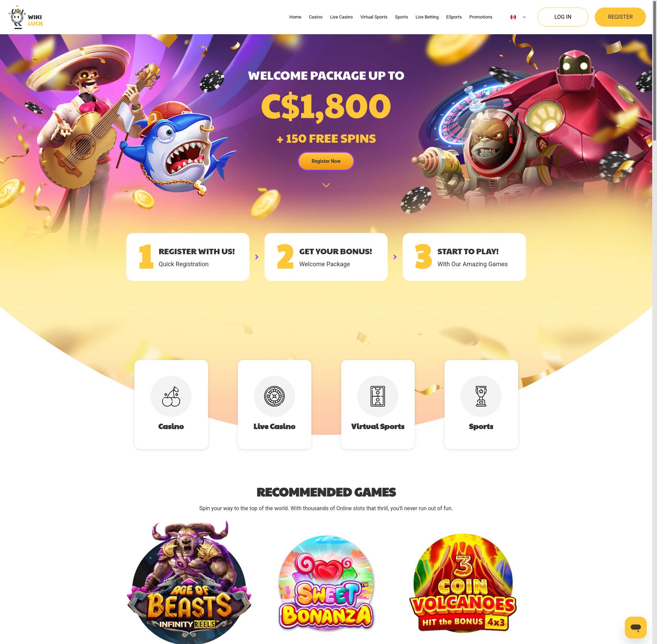Open the chat support widget

635,628
